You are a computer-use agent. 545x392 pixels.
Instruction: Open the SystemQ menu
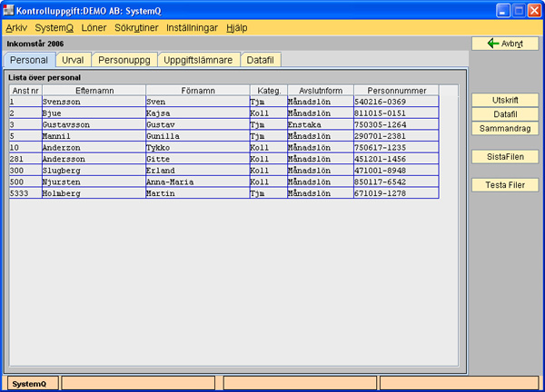point(54,28)
